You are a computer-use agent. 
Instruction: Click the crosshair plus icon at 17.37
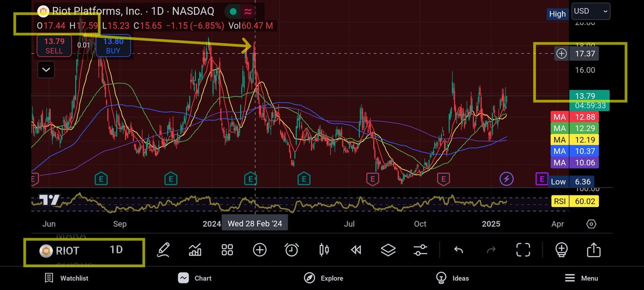[x=561, y=53]
